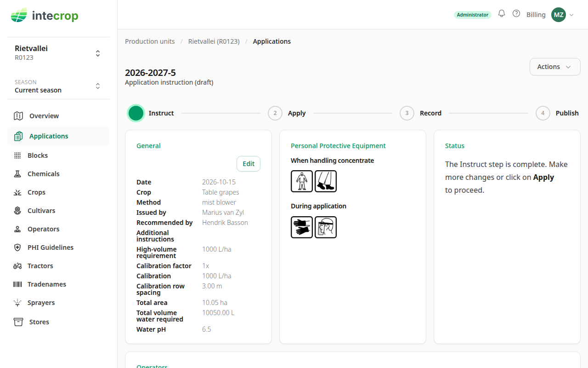
Task: Click the Stores box icon
Action: 18,322
